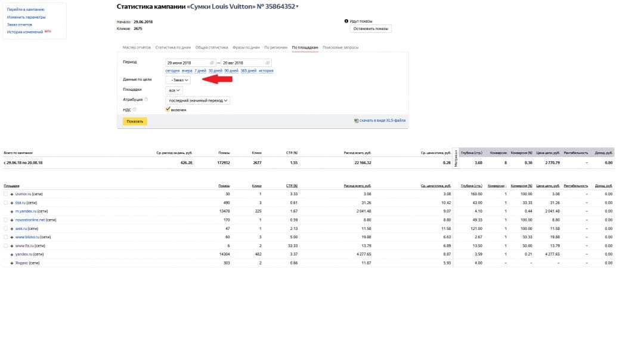Tick the checkbox for lisa.ru row

[x=6, y=202]
